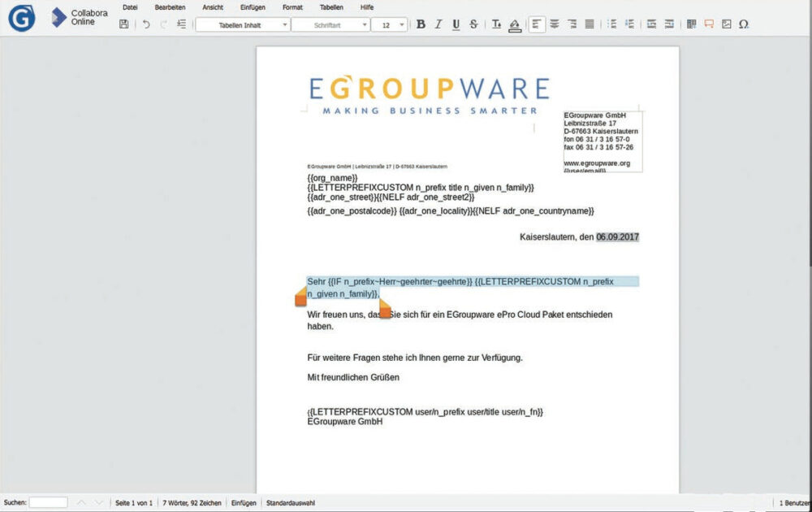The image size is (812, 512).
Task: Apply strikethrough to text
Action: (x=473, y=24)
